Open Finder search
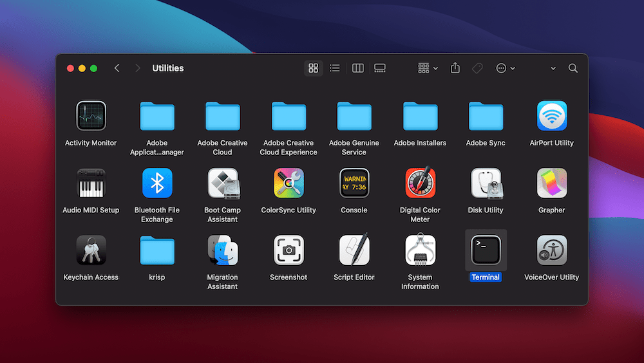The width and height of the screenshot is (644, 363). (x=573, y=68)
